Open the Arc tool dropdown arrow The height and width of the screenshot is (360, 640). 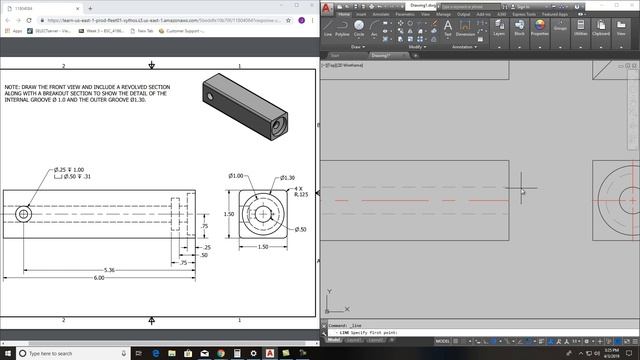(x=374, y=39)
